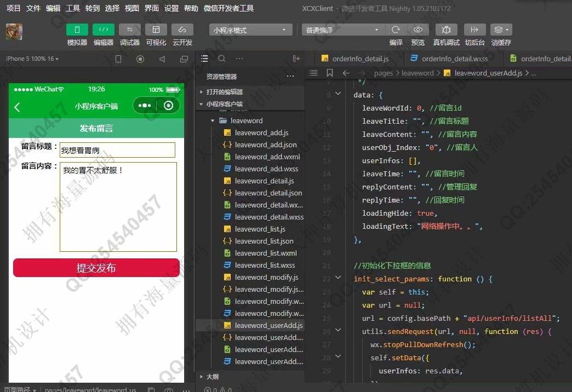The height and width of the screenshot is (392, 572).
Task: Switch app to background (切后台)
Action: (x=474, y=30)
